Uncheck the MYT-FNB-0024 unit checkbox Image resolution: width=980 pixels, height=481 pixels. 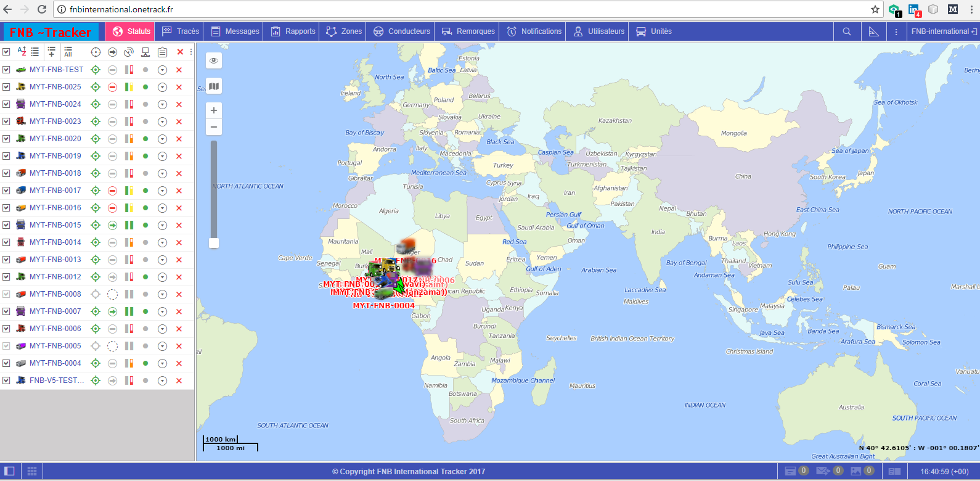[6, 104]
